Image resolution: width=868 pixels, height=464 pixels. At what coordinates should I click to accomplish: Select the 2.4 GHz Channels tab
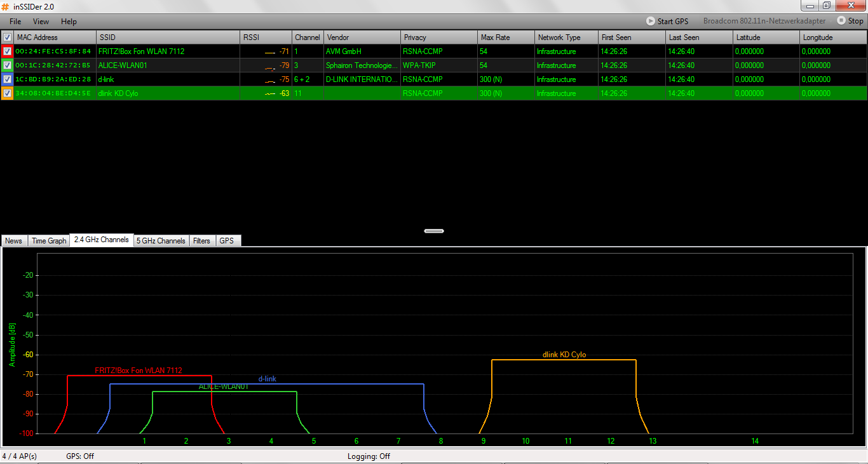click(102, 240)
